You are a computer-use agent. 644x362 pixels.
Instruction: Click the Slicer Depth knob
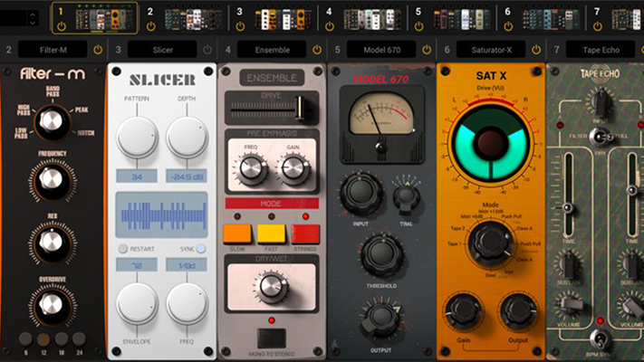(x=187, y=138)
